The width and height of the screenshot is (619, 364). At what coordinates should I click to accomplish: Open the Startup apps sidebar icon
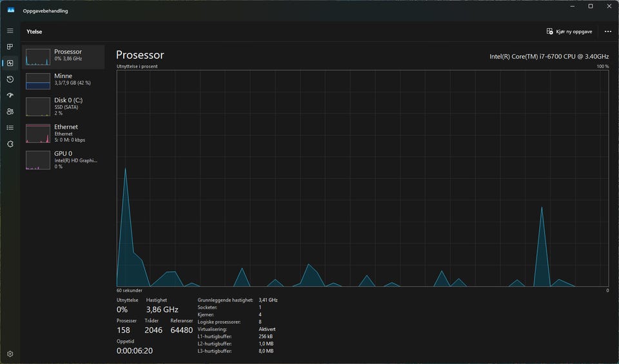coord(10,95)
